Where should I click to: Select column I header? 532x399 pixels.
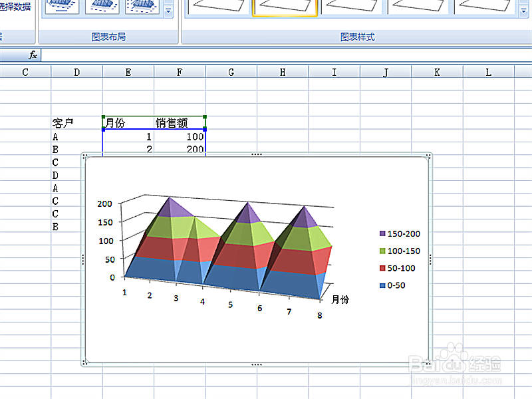point(334,72)
